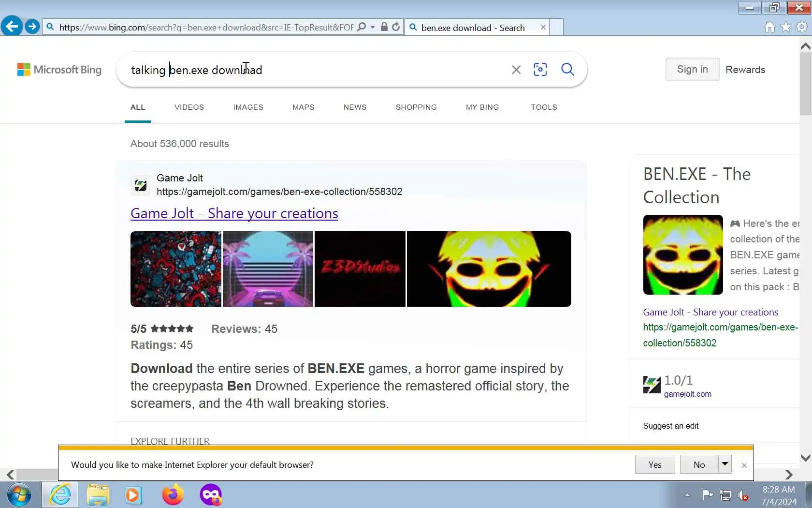
Task: Click the horizontal scrollbar right arrow
Action: click(x=789, y=475)
